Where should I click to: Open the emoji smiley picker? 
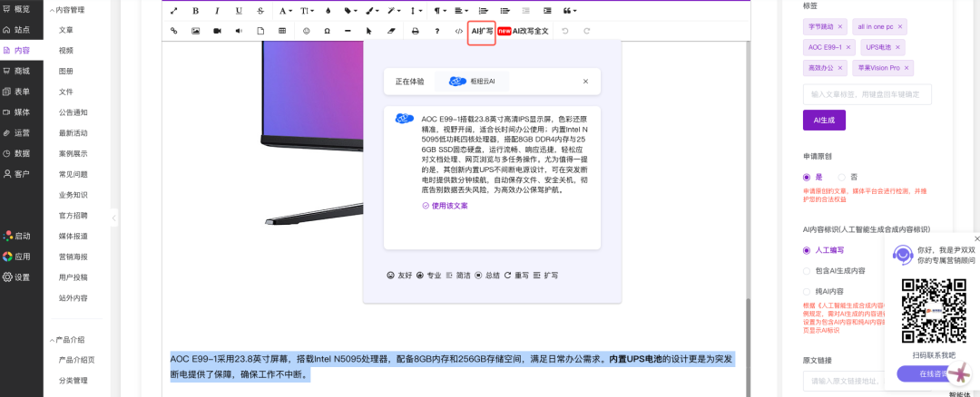click(x=306, y=31)
